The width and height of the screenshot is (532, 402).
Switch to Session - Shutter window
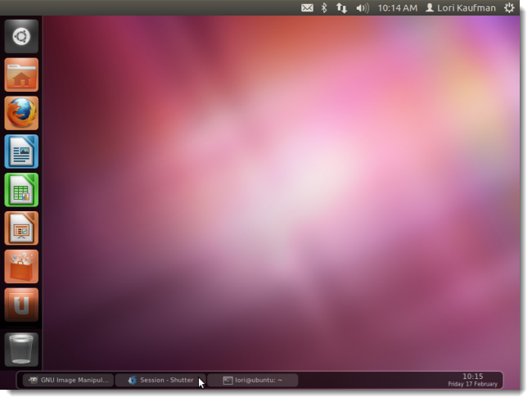[x=160, y=380]
